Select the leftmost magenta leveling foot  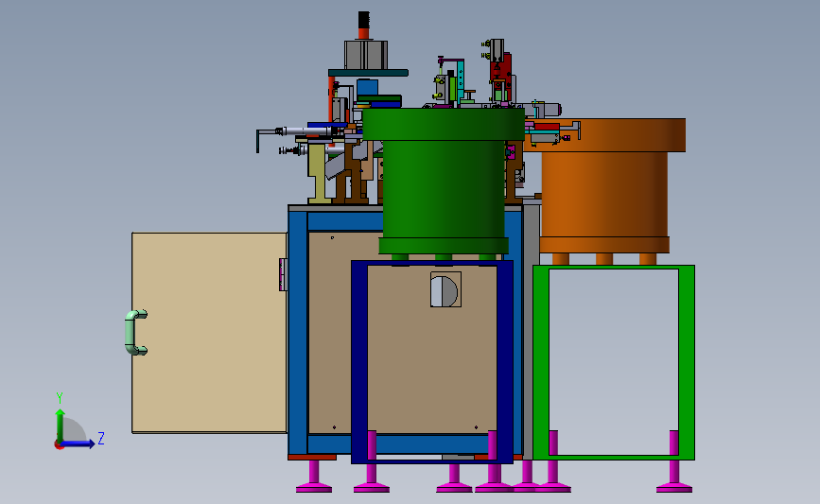click(314, 478)
